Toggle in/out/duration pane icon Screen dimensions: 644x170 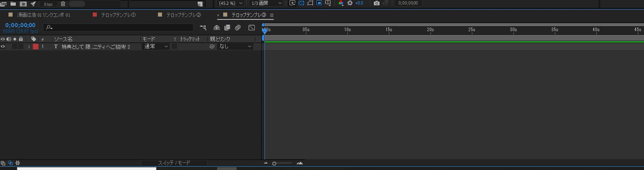17,163
